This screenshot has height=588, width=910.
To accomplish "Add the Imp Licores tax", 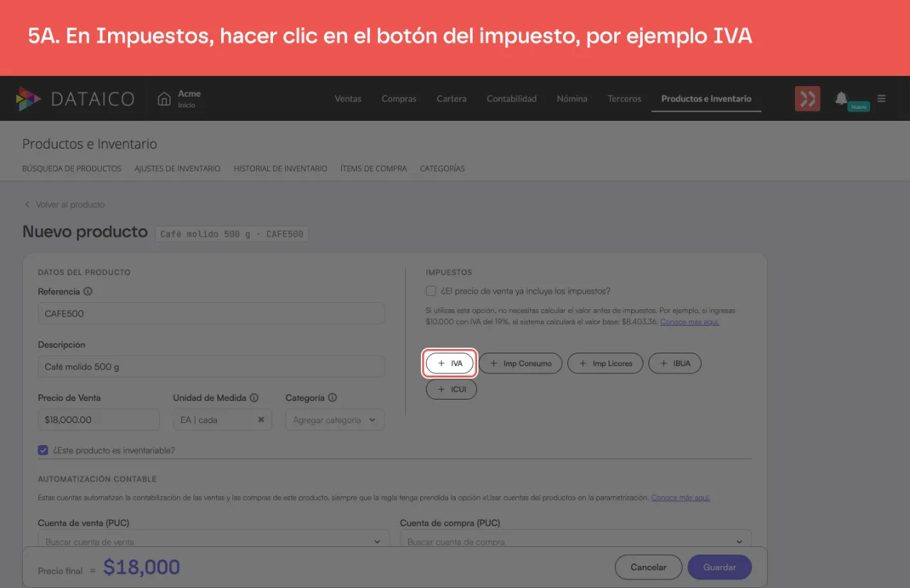I will [605, 363].
